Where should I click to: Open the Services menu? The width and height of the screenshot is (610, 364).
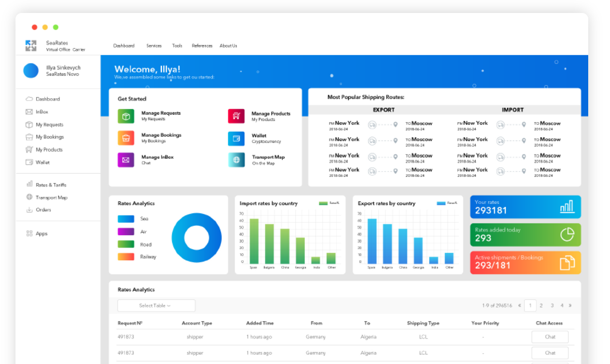coord(154,46)
